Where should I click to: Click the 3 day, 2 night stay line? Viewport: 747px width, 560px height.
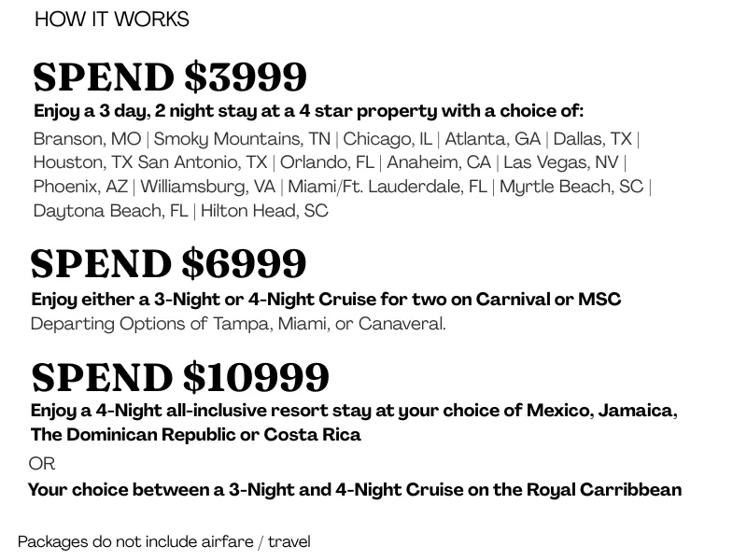coord(308,111)
